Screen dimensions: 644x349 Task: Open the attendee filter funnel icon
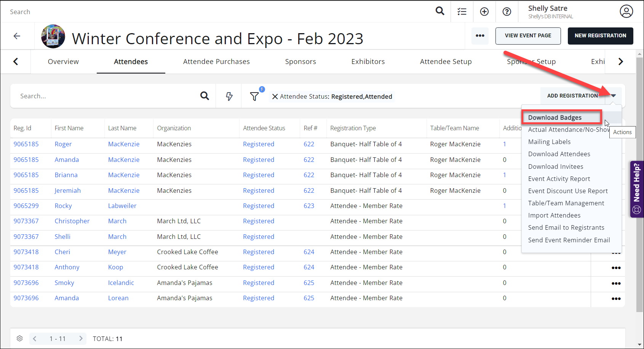254,96
